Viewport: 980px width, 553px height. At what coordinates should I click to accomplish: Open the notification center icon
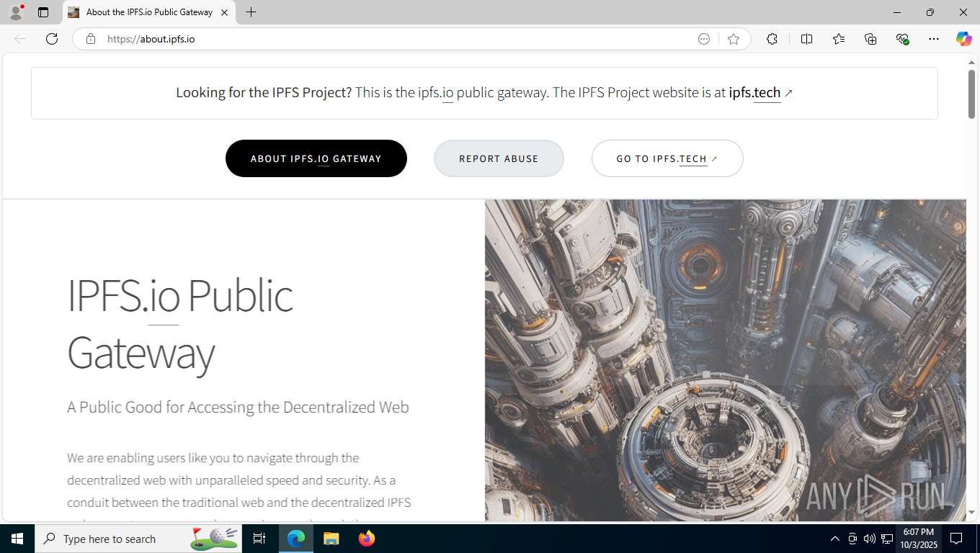(956, 539)
